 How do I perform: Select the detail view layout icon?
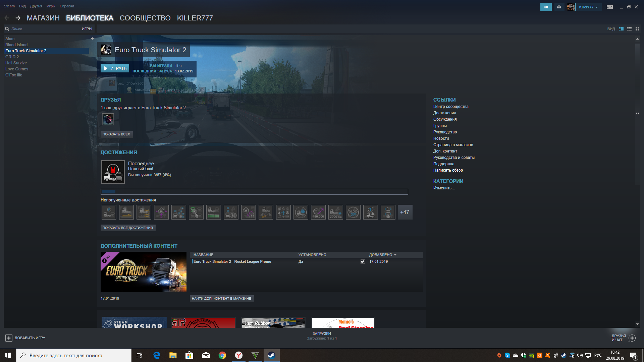tap(621, 29)
